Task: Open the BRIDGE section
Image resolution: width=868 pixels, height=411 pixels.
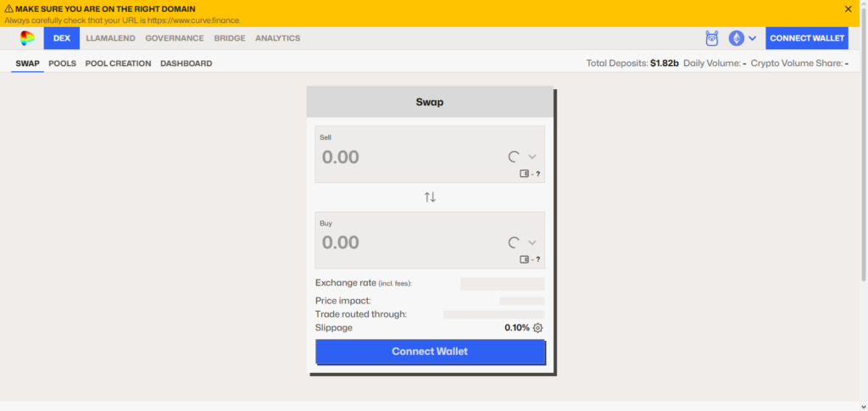Action: [x=230, y=38]
